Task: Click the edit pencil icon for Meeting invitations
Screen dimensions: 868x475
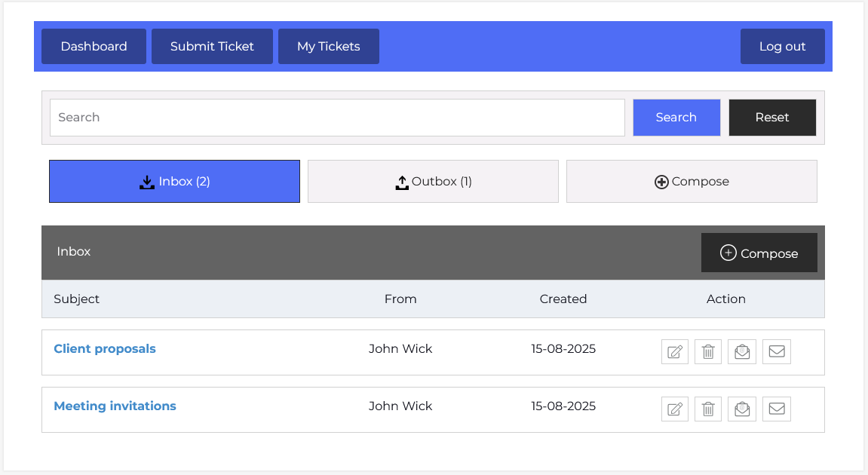Action: [x=675, y=409]
